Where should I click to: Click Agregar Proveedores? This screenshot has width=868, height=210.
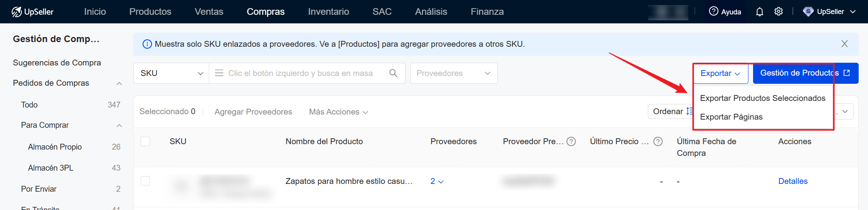[x=253, y=112]
